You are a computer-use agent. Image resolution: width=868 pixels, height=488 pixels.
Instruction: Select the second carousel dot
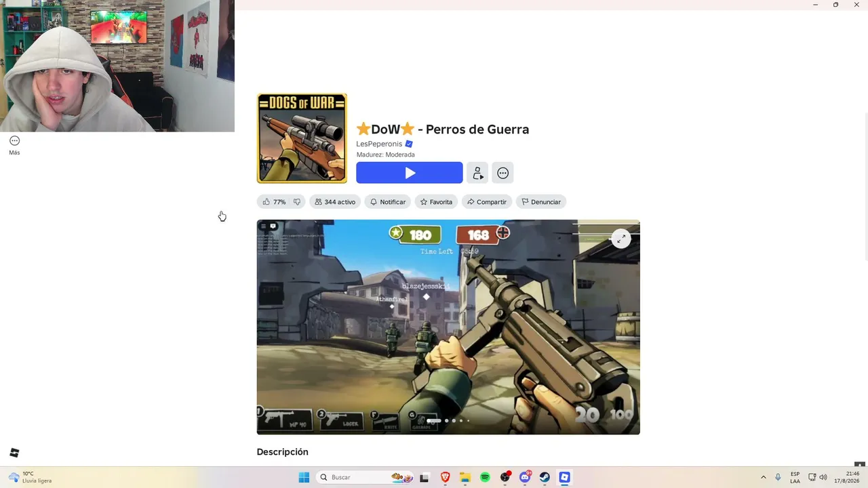(x=446, y=421)
